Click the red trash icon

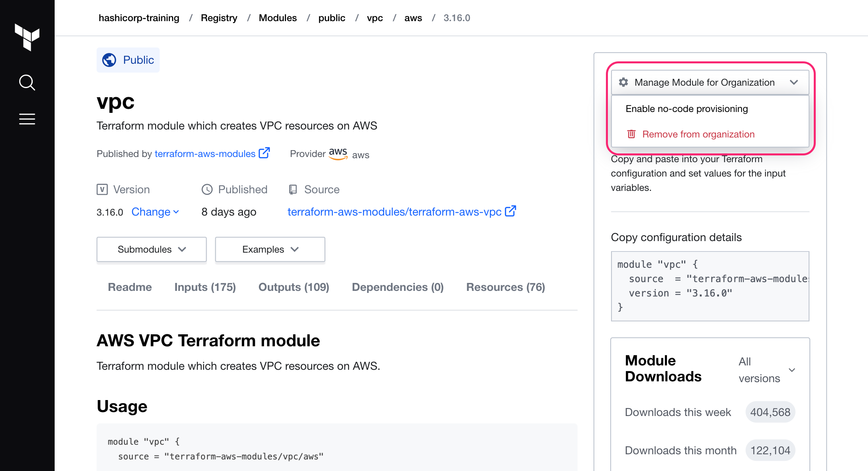click(631, 134)
